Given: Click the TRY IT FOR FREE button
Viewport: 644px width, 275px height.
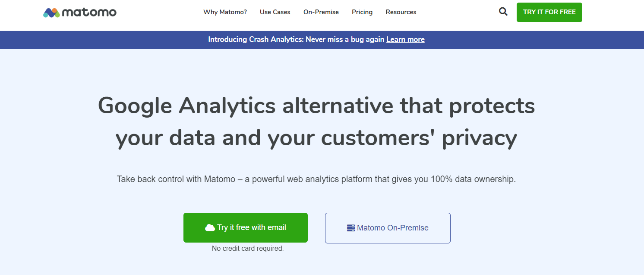Looking at the screenshot, I should point(549,12).
